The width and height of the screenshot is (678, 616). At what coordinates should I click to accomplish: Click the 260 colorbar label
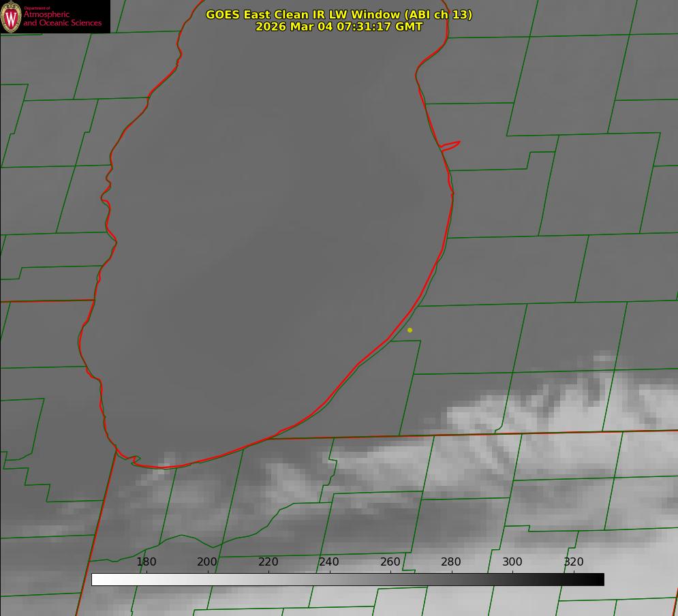coord(390,561)
